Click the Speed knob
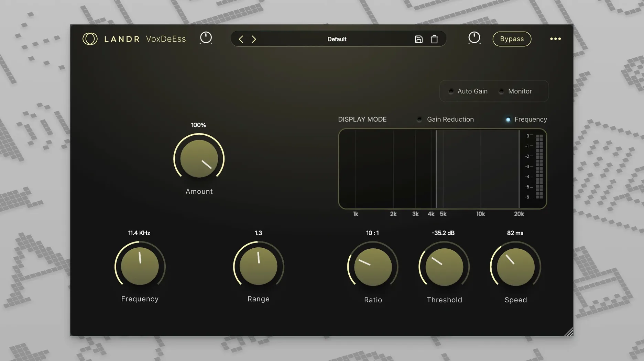644x361 pixels. point(515,267)
